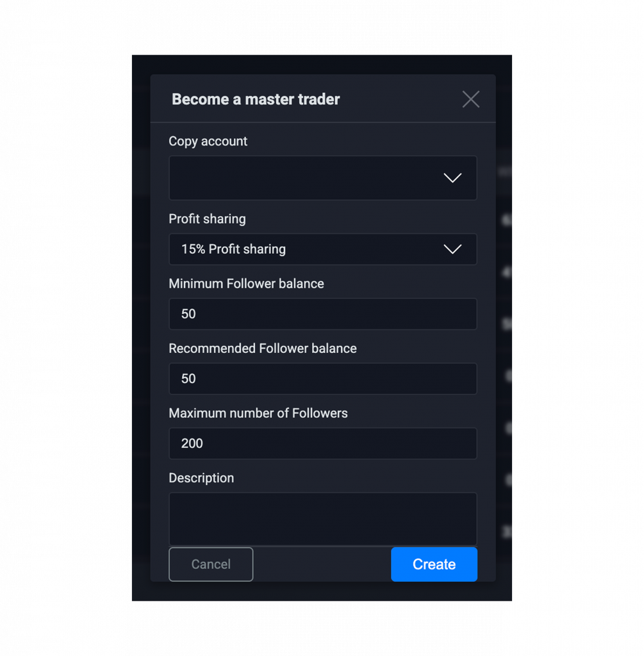Viewport: 644px width, 656px height.
Task: Open the empty Copy account dropdown field
Action: [322, 178]
